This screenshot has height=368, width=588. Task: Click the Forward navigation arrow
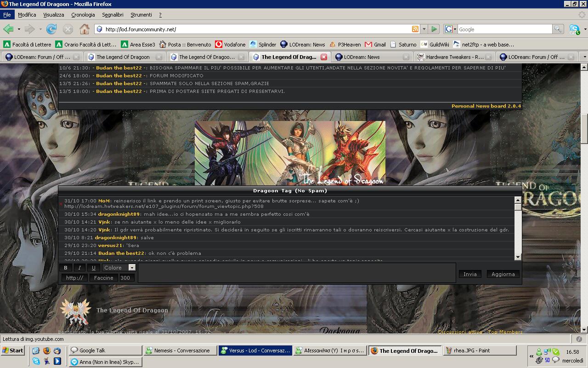tap(30, 29)
